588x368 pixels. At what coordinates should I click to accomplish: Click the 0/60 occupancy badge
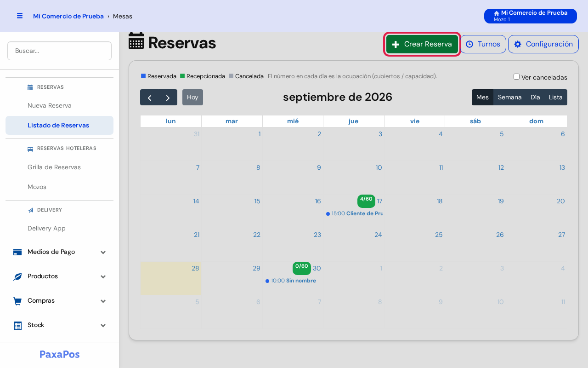click(302, 268)
